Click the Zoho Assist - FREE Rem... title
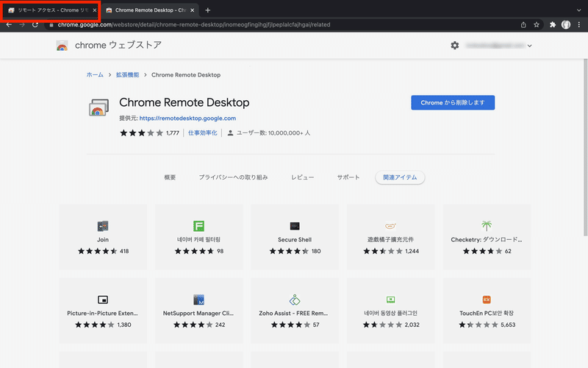This screenshot has width=588, height=368. point(293,314)
